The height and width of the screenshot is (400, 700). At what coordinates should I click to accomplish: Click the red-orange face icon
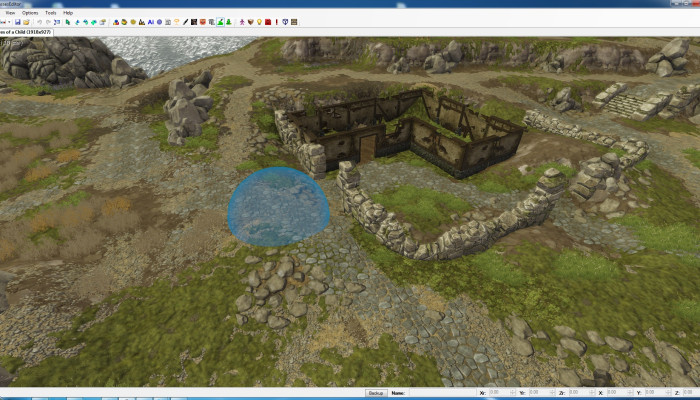[202, 22]
